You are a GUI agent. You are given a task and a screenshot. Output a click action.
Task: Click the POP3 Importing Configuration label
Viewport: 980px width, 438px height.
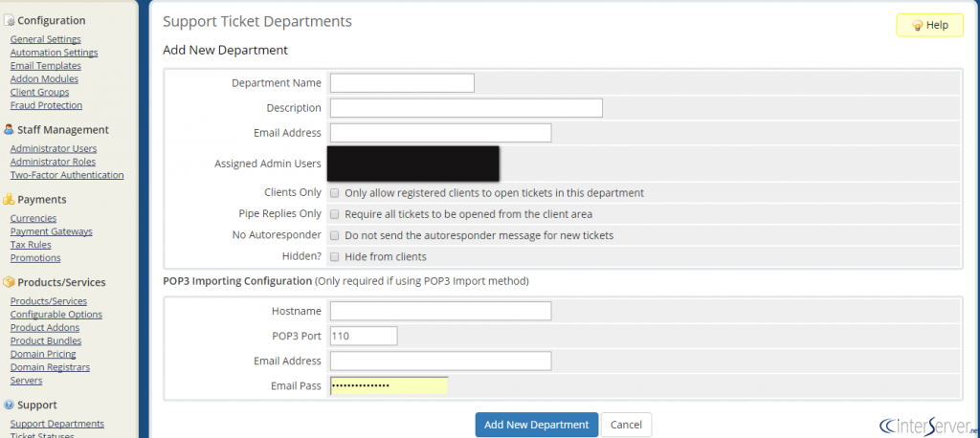click(x=237, y=281)
